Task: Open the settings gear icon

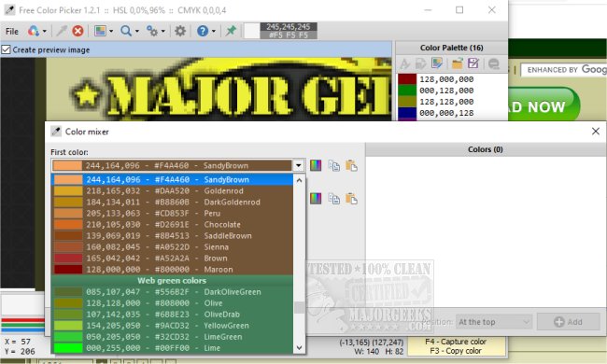Action: (180, 31)
